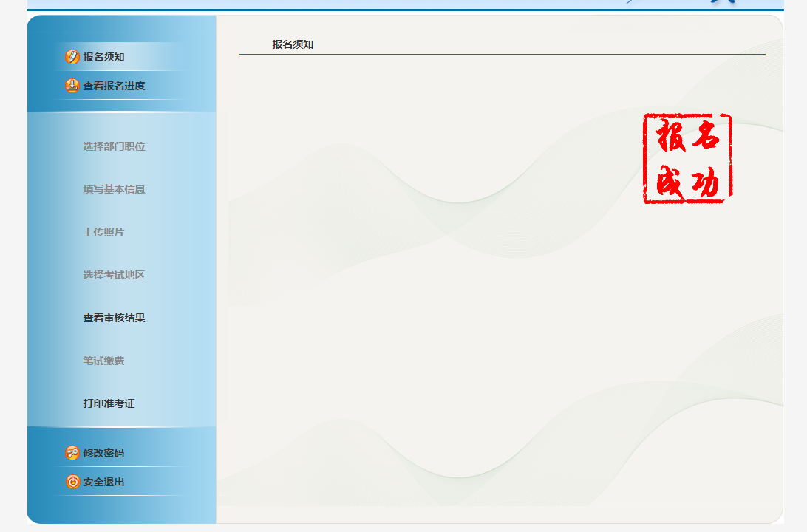Click the dark graphic in the top banner corner

(x=721, y=2)
